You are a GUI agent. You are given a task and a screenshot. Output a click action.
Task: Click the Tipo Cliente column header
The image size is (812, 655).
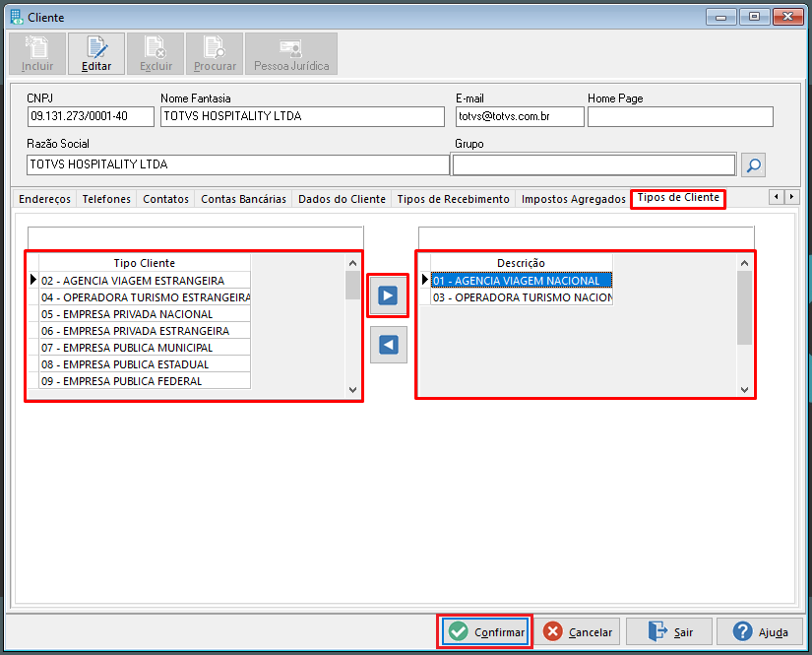(145, 263)
